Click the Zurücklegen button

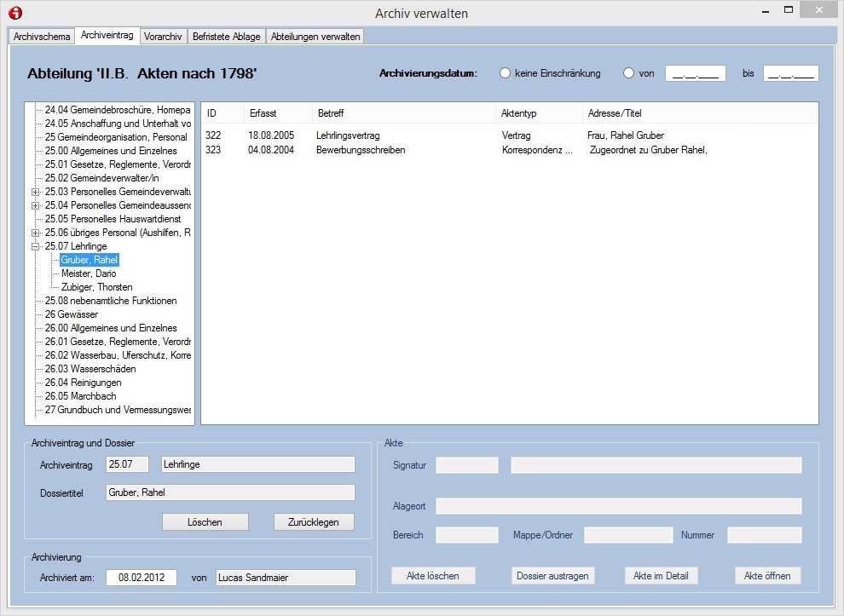coord(314,521)
